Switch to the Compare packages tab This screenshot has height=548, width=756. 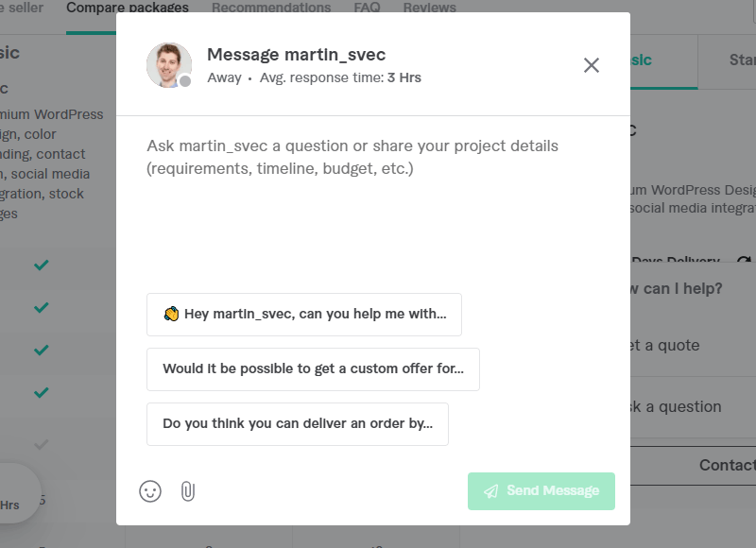click(x=128, y=8)
